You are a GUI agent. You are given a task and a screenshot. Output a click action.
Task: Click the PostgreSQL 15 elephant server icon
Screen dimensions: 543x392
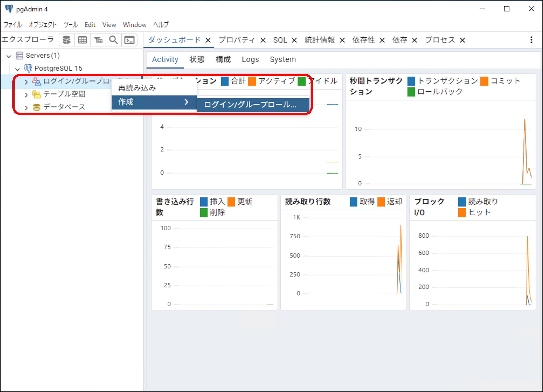pyautogui.click(x=28, y=69)
